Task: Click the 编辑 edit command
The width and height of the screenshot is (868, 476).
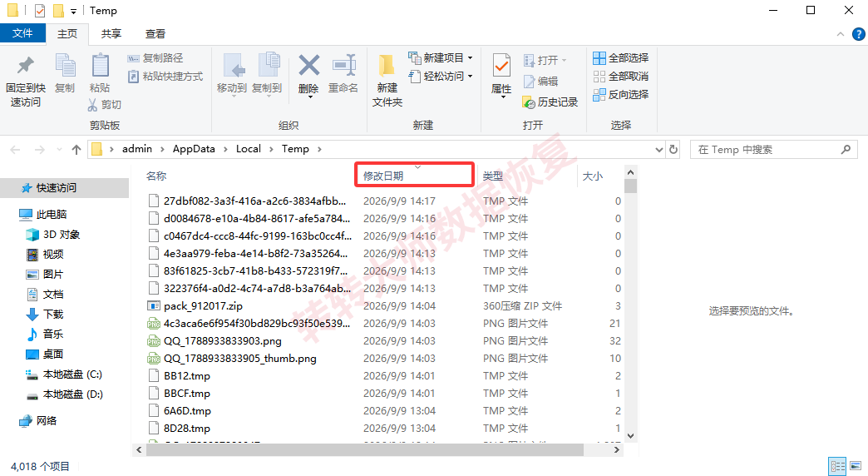Action: pos(541,82)
